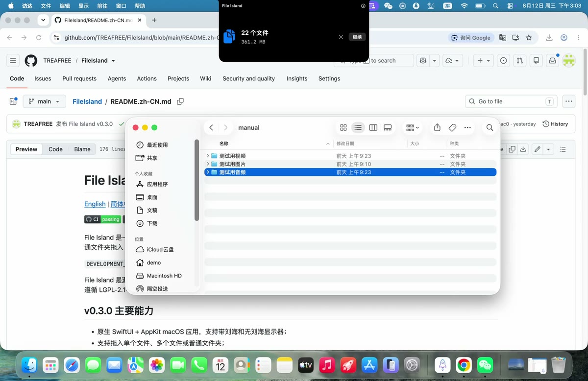Select the 测试用图片 folder row
This screenshot has width=588, height=381.
click(350, 164)
